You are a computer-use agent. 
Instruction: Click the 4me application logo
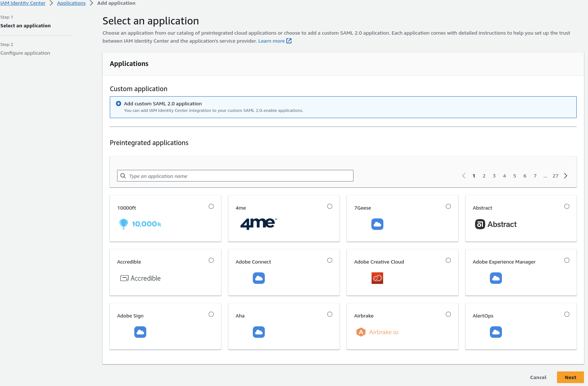(x=258, y=223)
